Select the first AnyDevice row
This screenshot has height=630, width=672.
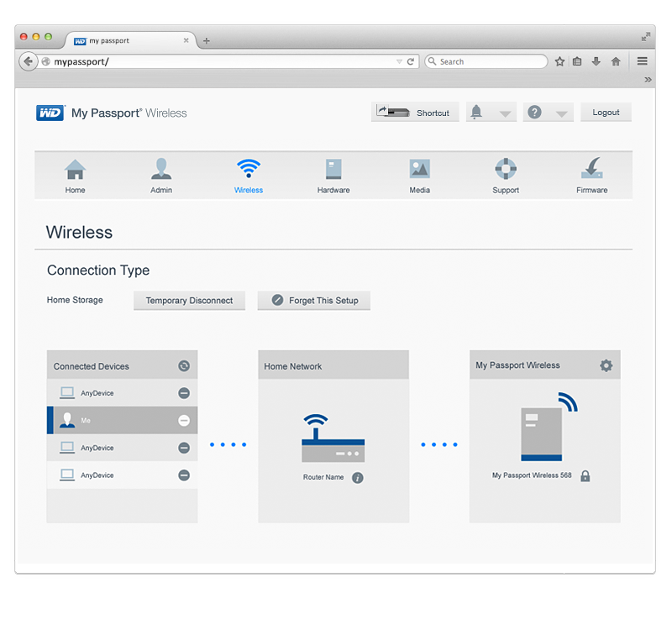122,393
